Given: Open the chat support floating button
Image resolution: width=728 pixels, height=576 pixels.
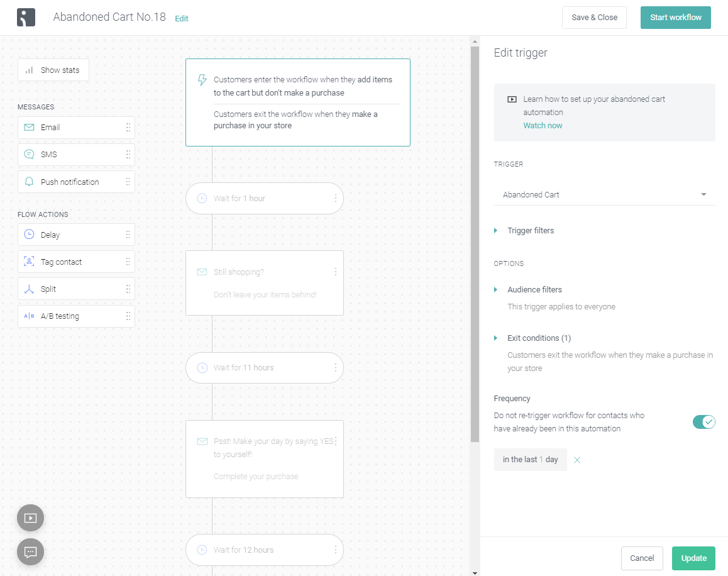Looking at the screenshot, I should pos(31,552).
